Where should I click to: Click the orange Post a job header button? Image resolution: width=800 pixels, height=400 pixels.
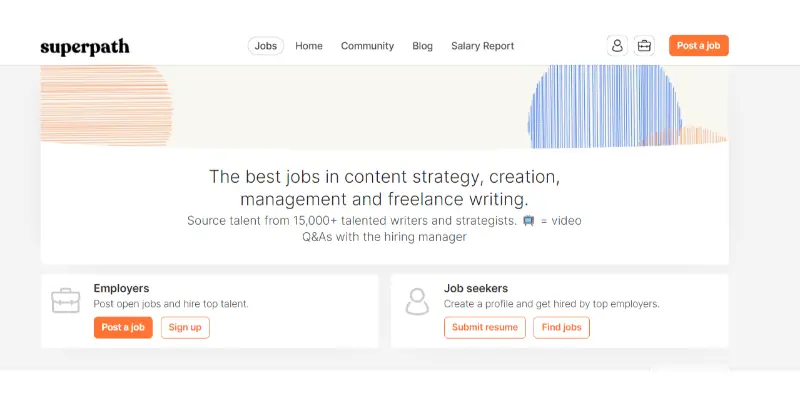coord(699,45)
